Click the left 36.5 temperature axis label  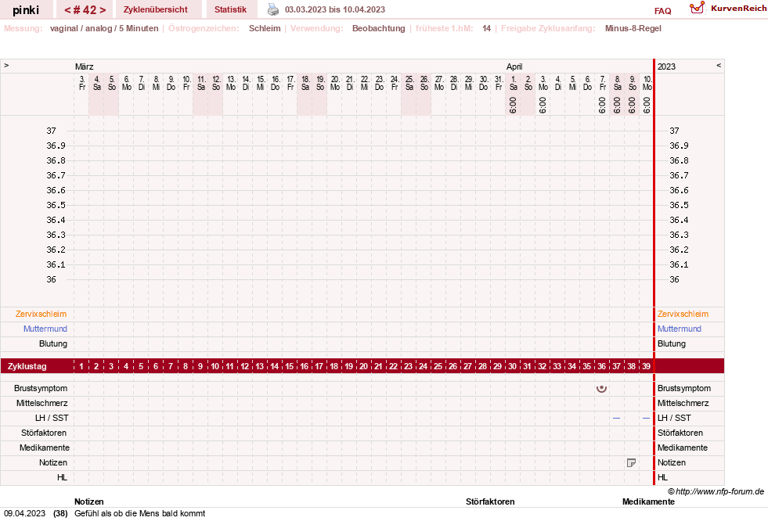click(x=56, y=205)
